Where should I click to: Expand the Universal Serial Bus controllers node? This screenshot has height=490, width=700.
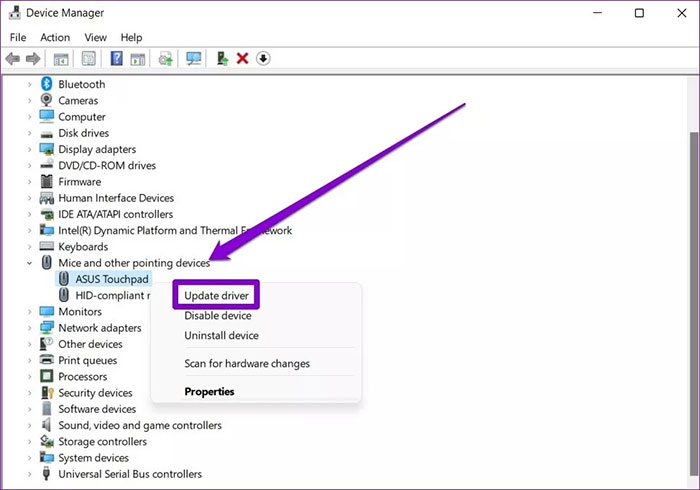(x=29, y=474)
